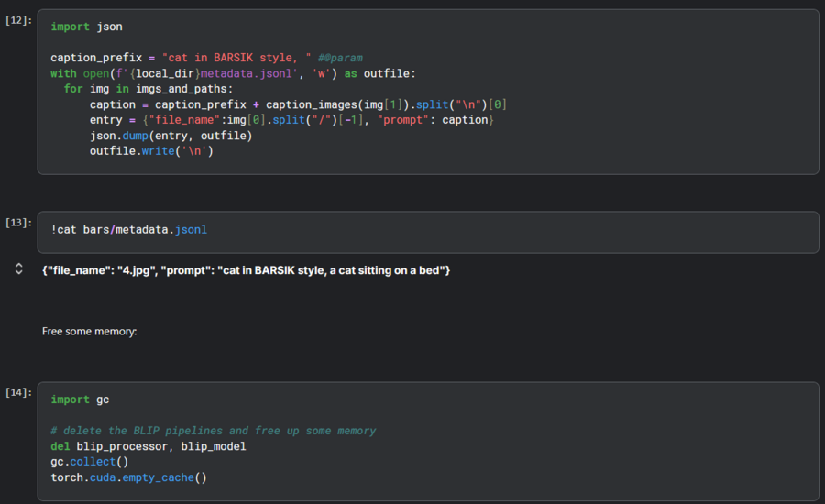Click the 'for img in imgs_and_paths' line
This screenshot has height=504, width=825.
(148, 89)
